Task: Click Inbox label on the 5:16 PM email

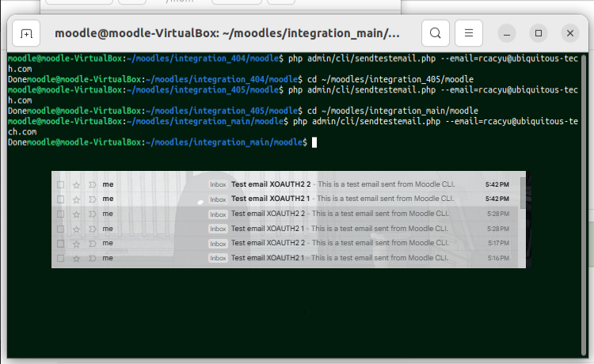Action: pyautogui.click(x=219, y=258)
